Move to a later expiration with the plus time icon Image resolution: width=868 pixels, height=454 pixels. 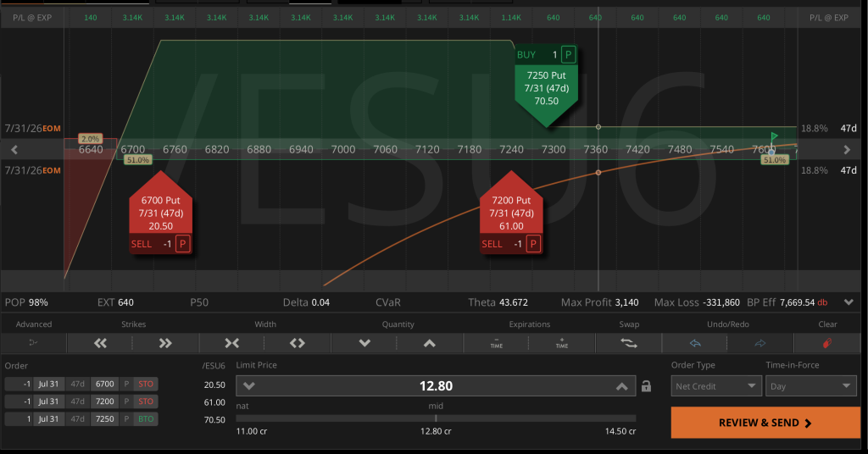(562, 343)
